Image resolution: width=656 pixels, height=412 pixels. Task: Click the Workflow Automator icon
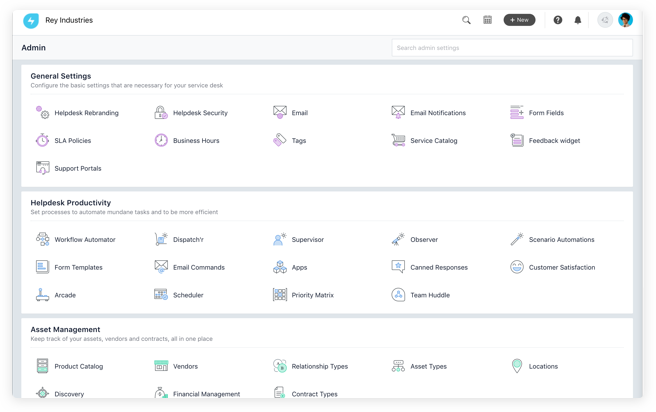coord(43,240)
